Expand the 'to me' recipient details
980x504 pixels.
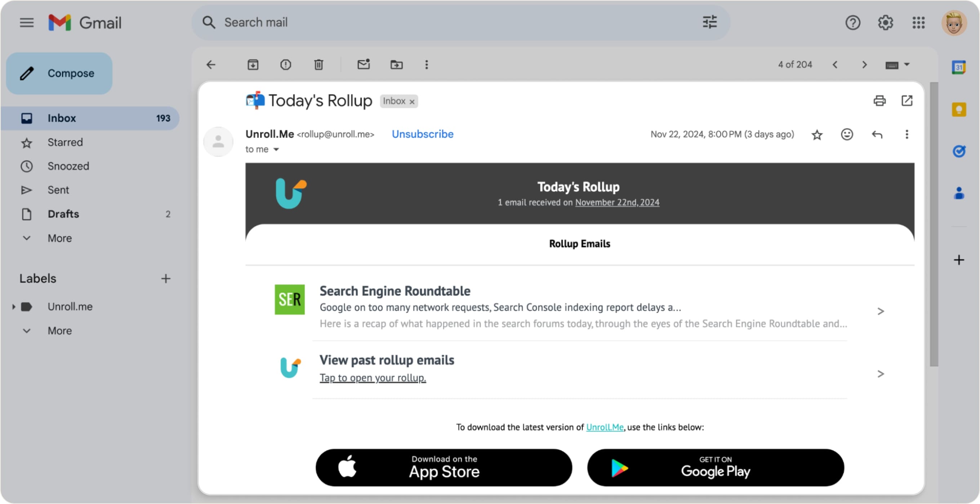pos(276,149)
